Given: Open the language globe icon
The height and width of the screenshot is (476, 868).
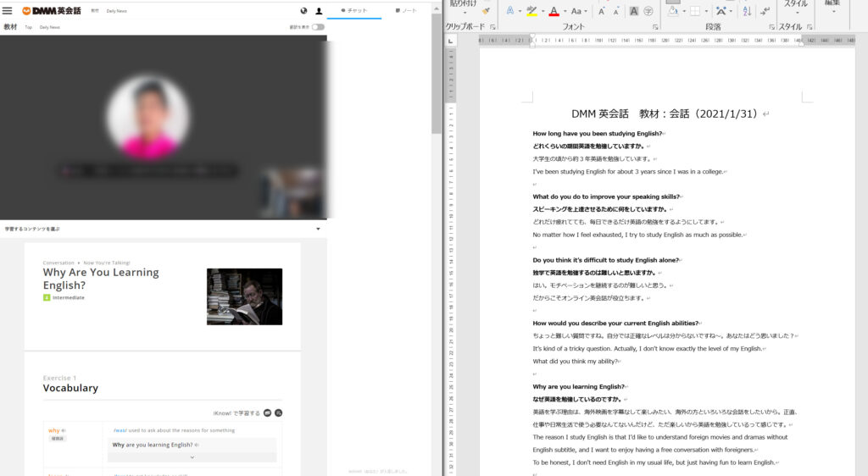Looking at the screenshot, I should point(303,10).
